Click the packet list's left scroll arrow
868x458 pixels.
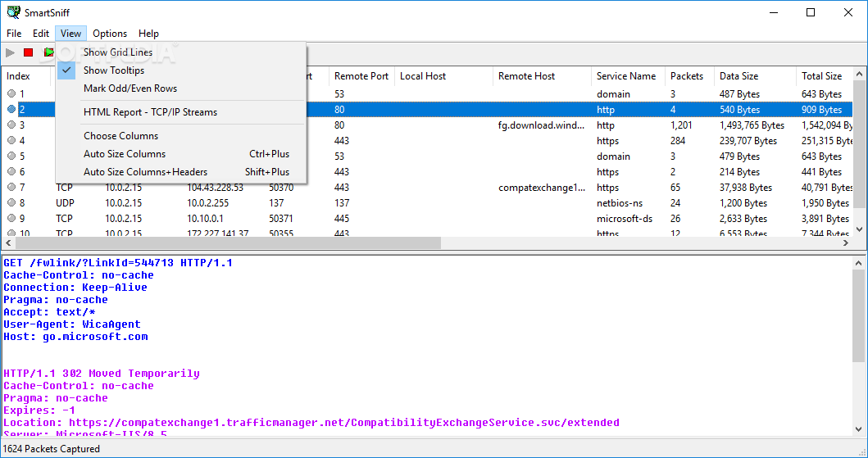point(7,243)
